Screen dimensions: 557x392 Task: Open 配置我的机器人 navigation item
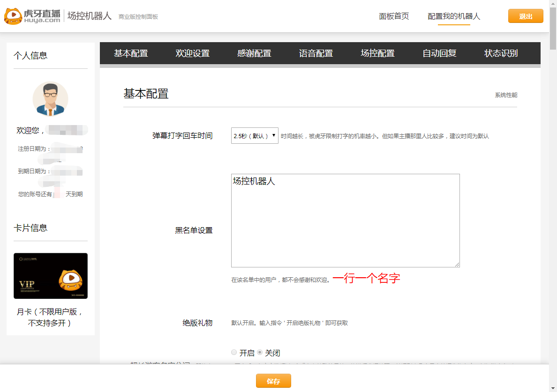coord(454,16)
